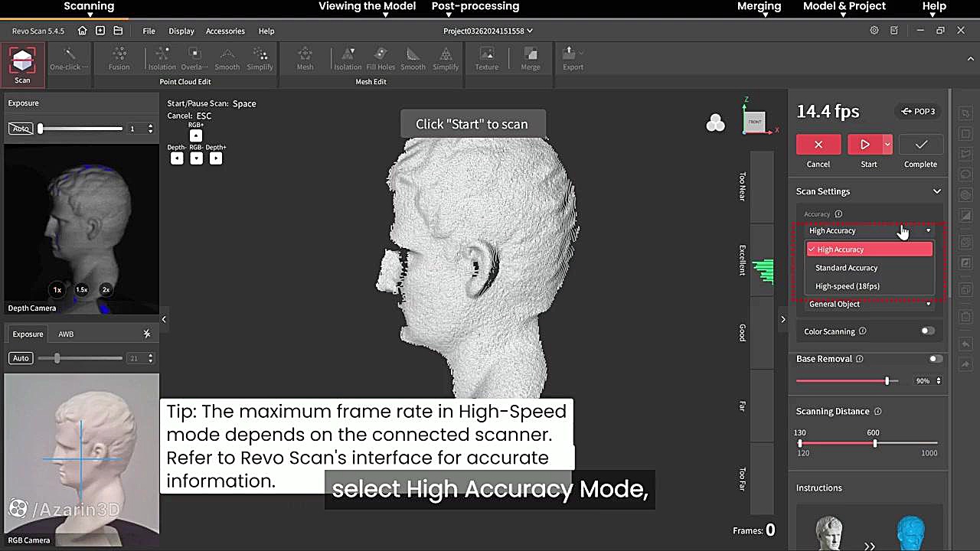
Task: Choose Standard Accuracy from the dropdown
Action: click(846, 268)
